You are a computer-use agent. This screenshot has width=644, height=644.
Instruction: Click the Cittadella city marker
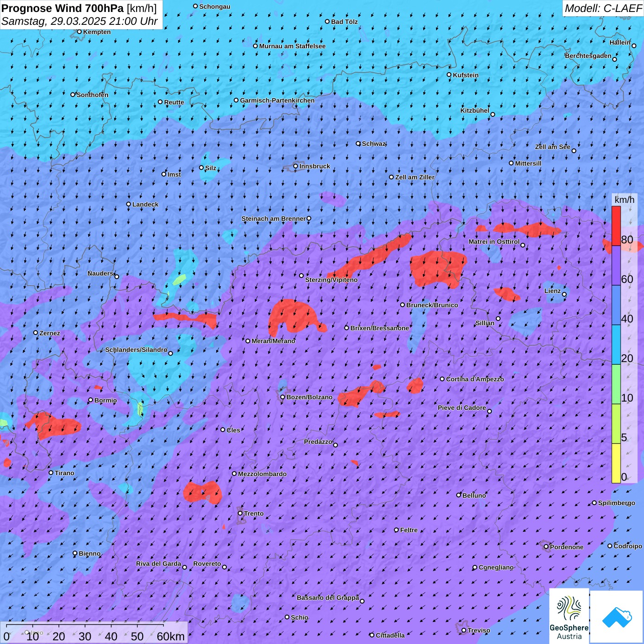[372, 635]
